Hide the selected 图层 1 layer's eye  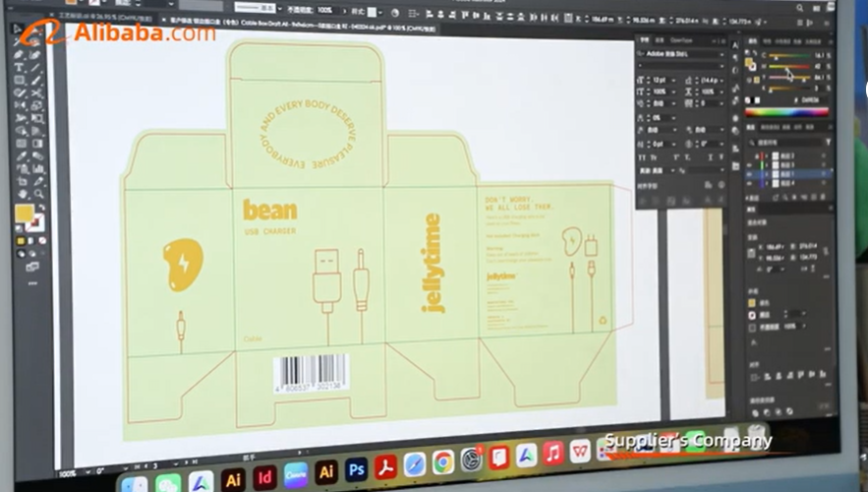749,174
